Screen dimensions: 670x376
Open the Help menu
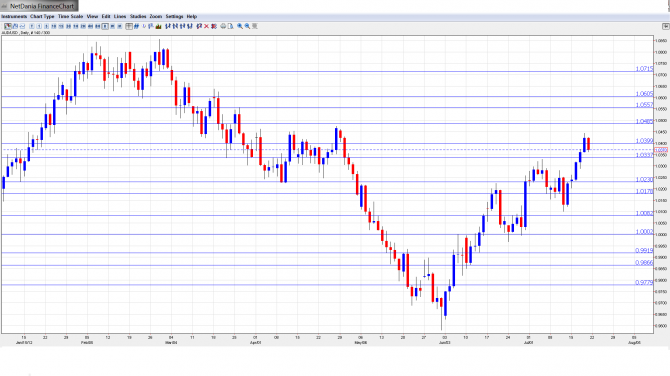click(192, 17)
